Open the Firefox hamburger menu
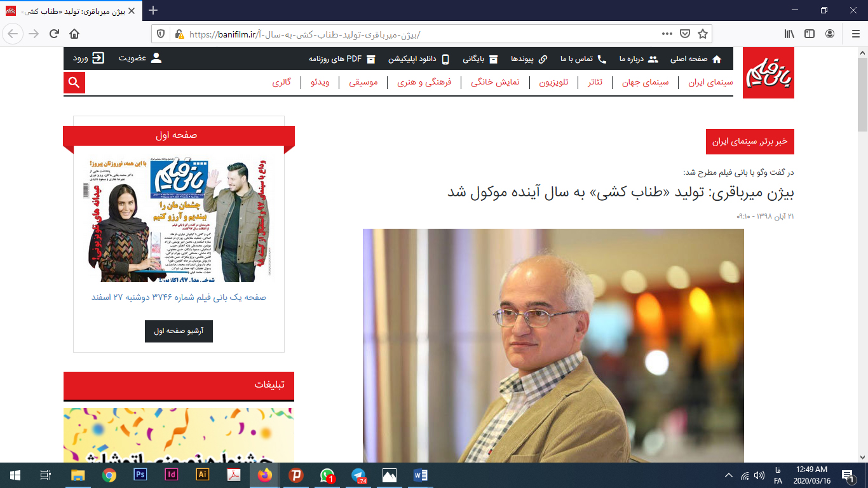The image size is (868, 488). [x=853, y=34]
